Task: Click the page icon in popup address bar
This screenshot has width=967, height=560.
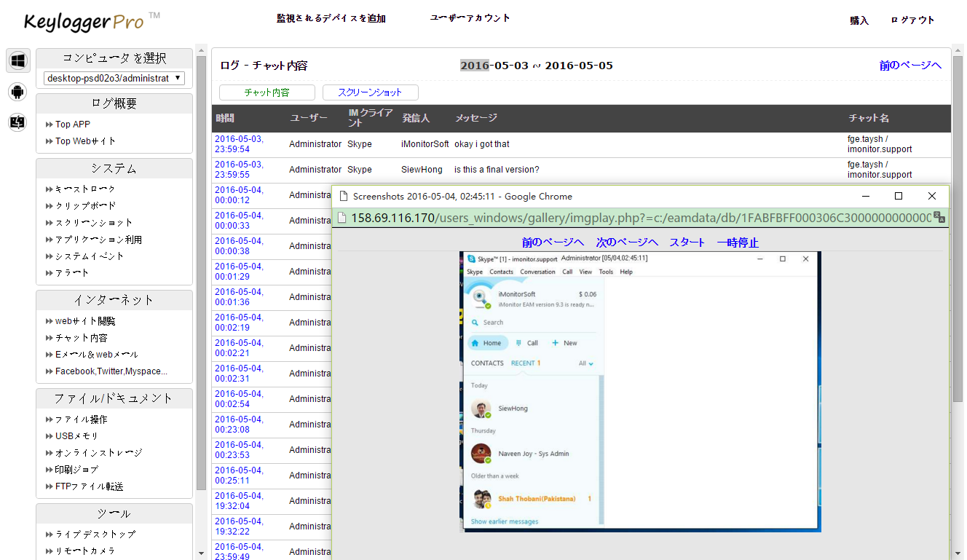Action: coord(342,218)
